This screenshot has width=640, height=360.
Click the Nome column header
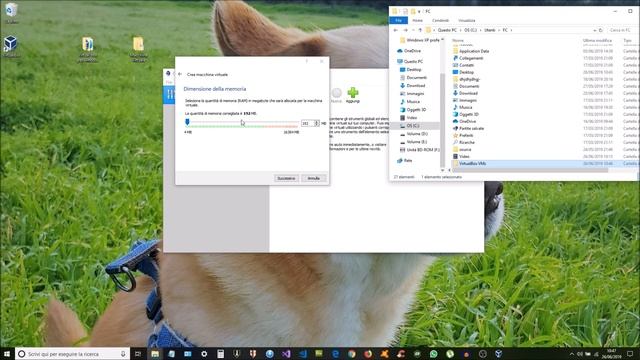point(458,40)
